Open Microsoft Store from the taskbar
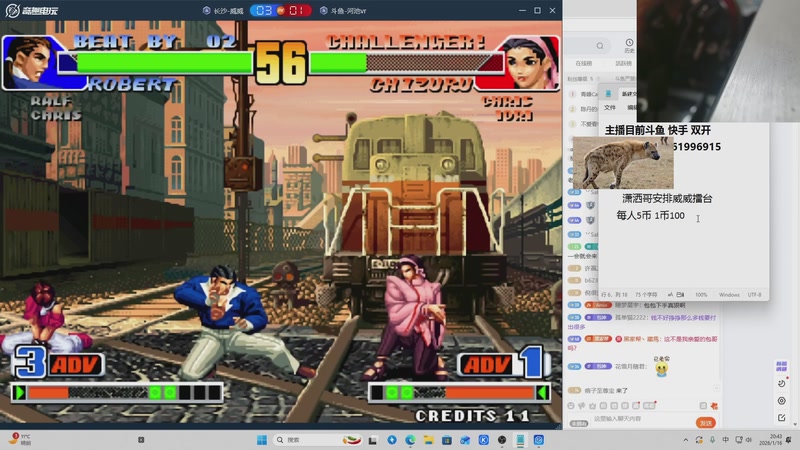800x450 pixels. tap(447, 440)
